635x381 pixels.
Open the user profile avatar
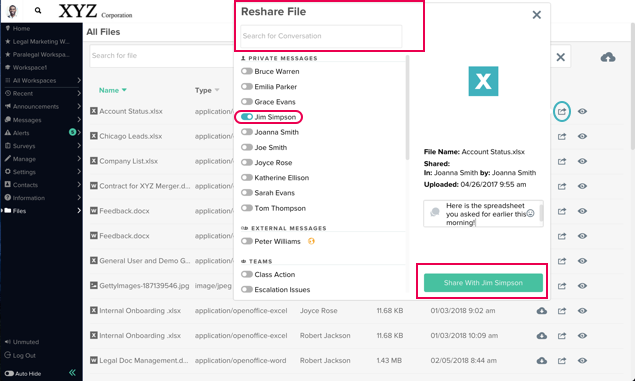[12, 11]
